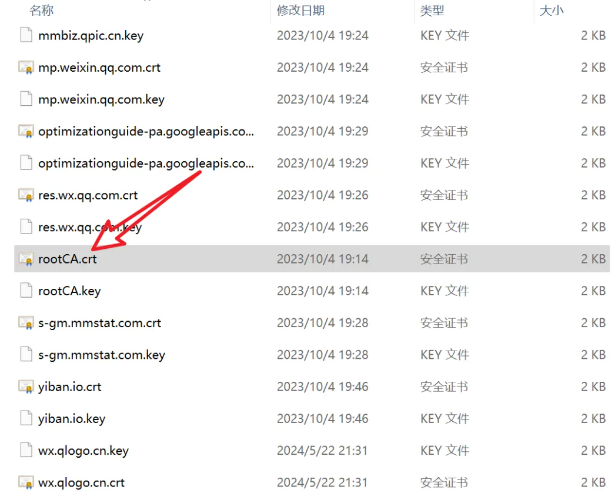Click the certificate icon beside rootCA.crt
The width and height of the screenshot is (612, 492).
click(26, 259)
